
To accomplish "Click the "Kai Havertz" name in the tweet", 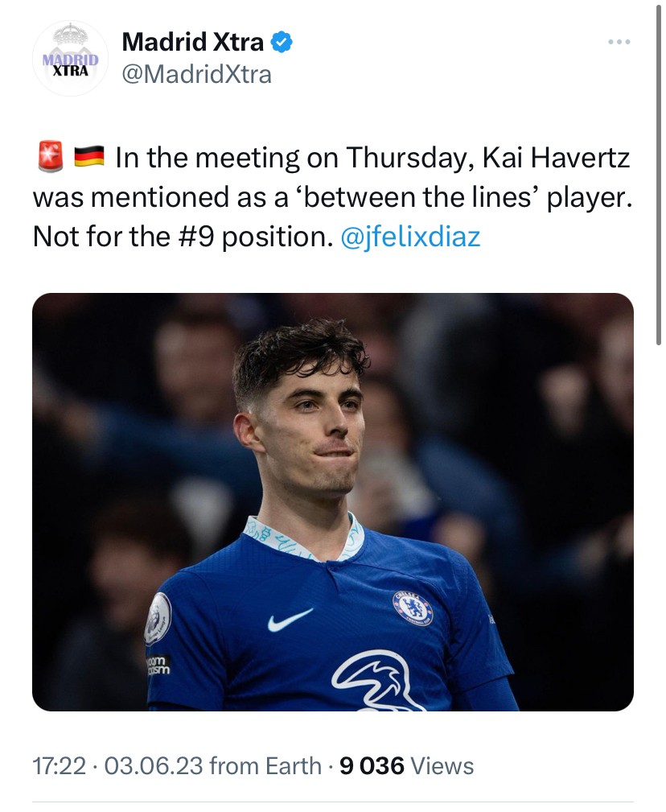I will tap(556, 157).
